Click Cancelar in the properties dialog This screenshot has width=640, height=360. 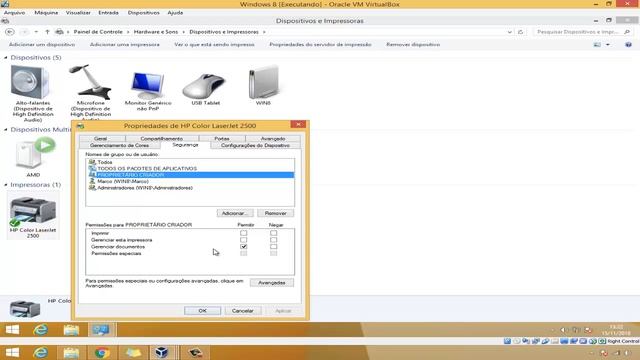[242, 311]
